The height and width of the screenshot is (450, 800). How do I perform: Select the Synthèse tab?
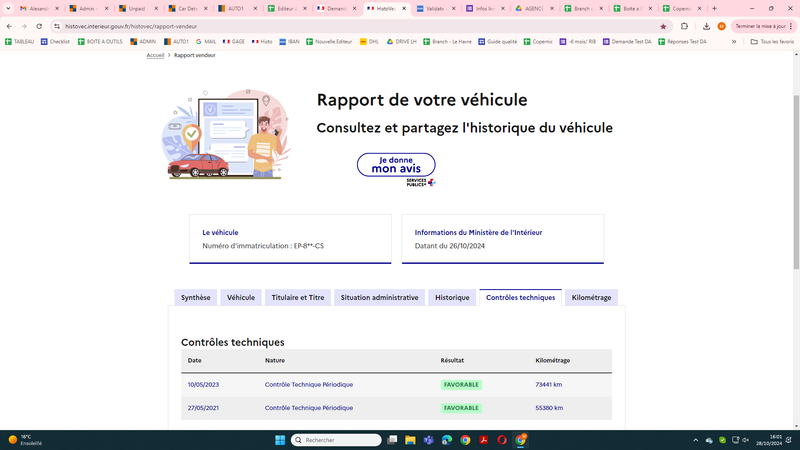coord(195,297)
